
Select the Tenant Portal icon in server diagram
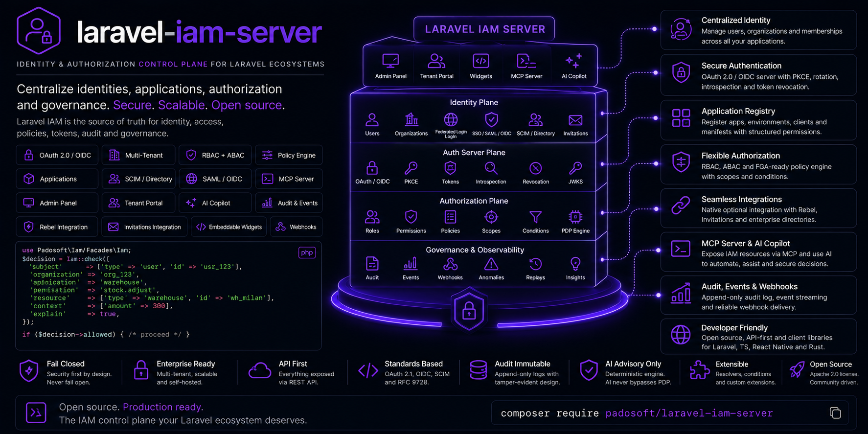(x=436, y=61)
